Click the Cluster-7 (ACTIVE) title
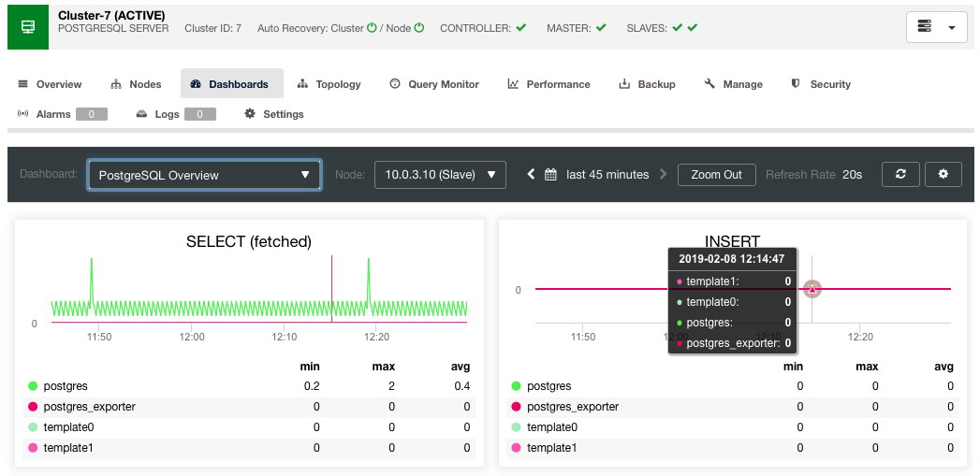The width and height of the screenshot is (980, 476). (111, 16)
